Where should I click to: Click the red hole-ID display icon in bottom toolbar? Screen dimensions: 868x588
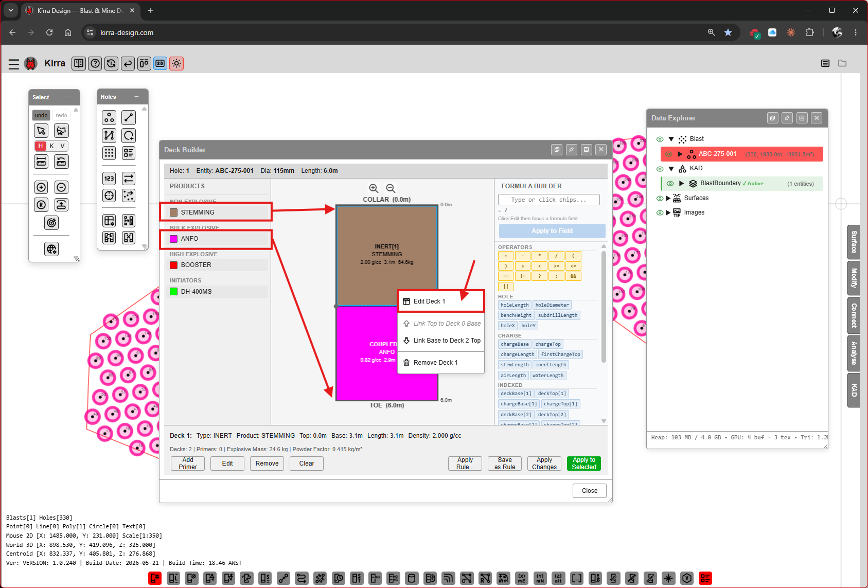155,578
